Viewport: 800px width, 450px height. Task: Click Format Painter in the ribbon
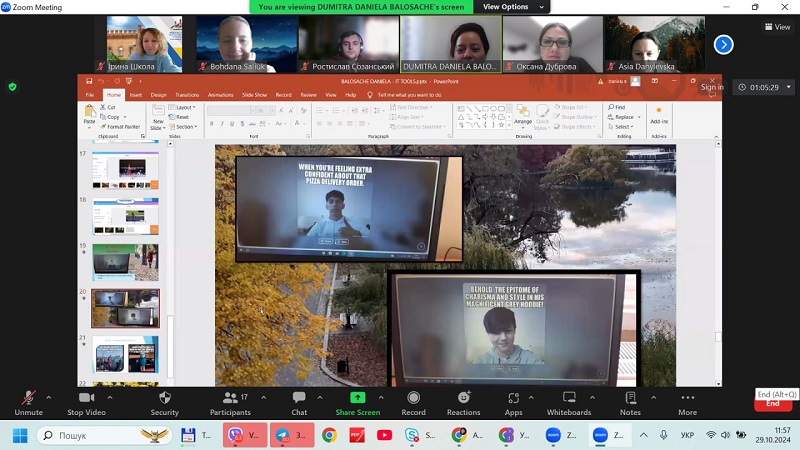point(120,127)
